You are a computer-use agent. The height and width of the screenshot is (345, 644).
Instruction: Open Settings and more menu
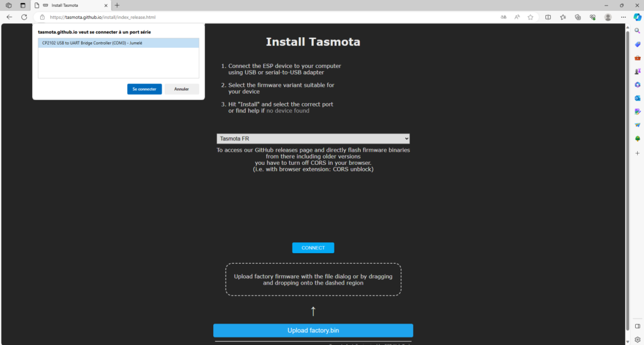click(x=623, y=17)
